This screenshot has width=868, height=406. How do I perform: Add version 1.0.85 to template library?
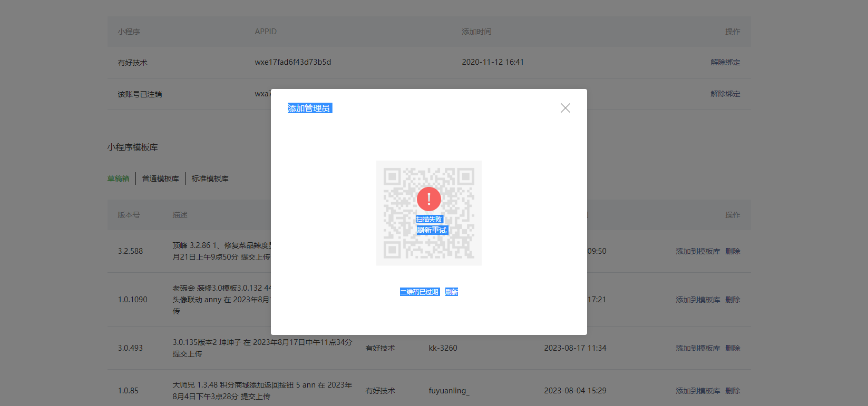tap(698, 391)
